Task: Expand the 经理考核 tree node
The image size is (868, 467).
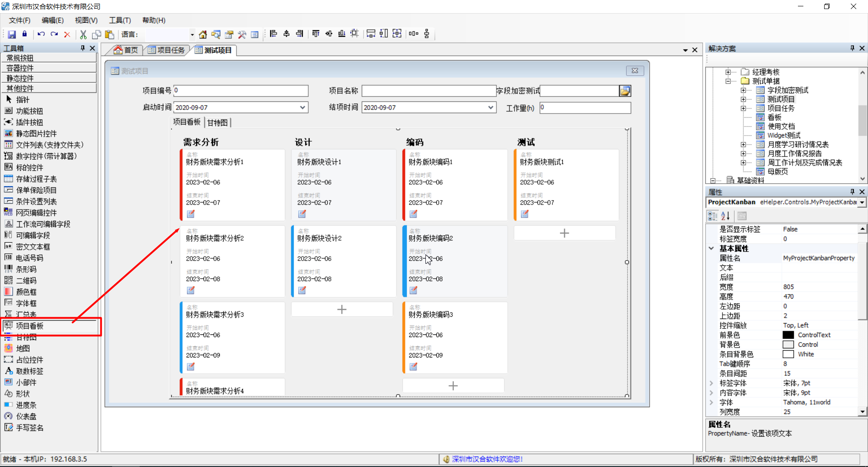Action: click(728, 72)
